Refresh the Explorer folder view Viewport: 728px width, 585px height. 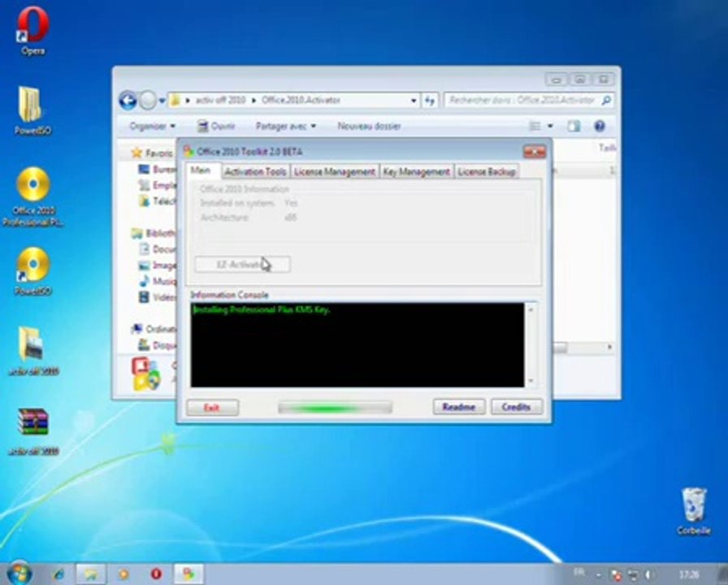(430, 100)
